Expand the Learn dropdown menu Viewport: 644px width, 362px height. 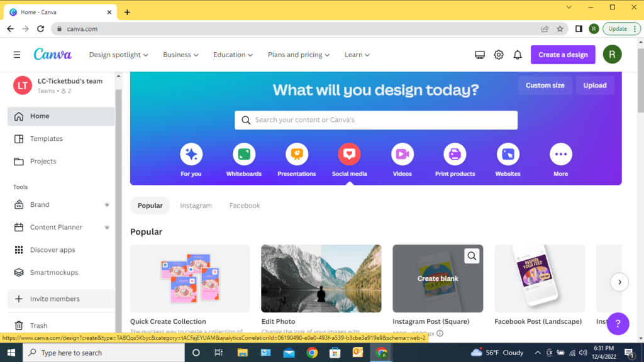point(357,55)
